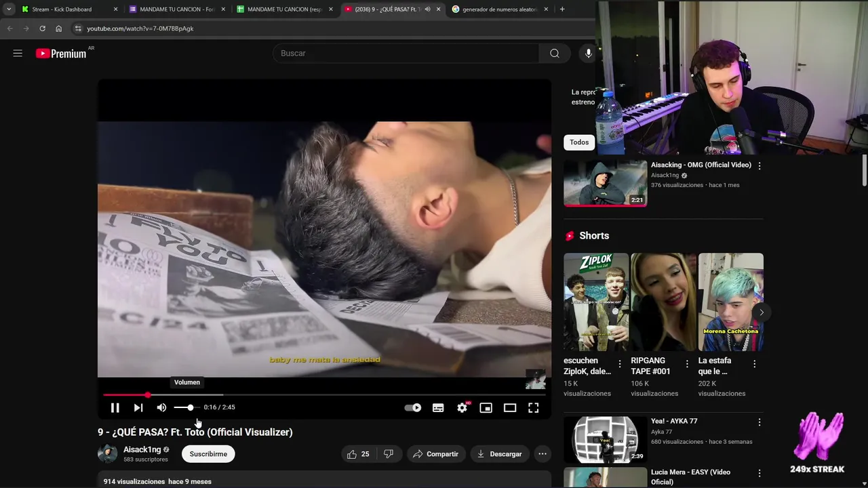Open Aisacking - OMG video thumbnail
This screenshot has width=868, height=488.
click(x=605, y=183)
